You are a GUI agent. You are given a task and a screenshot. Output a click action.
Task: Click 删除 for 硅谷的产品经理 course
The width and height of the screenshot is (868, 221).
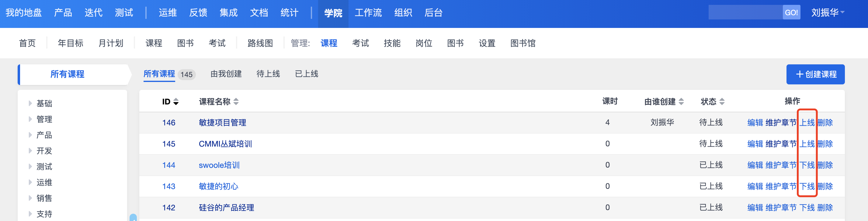click(x=825, y=208)
